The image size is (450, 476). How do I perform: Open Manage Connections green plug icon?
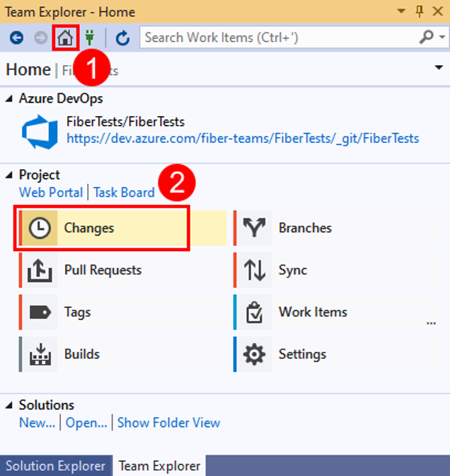(x=90, y=38)
